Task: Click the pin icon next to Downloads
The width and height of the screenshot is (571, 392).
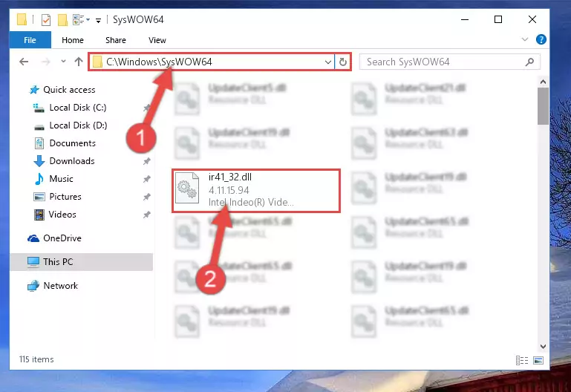Action: click(147, 161)
